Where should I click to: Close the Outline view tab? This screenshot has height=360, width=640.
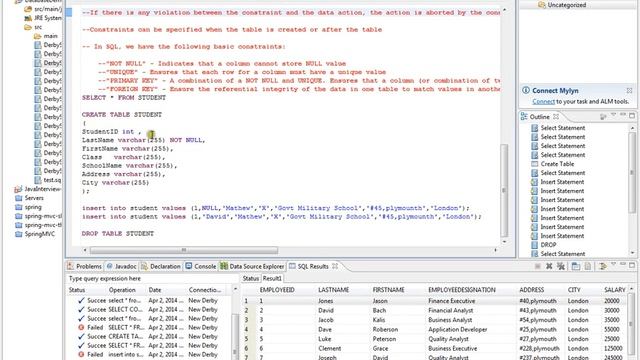click(x=556, y=117)
